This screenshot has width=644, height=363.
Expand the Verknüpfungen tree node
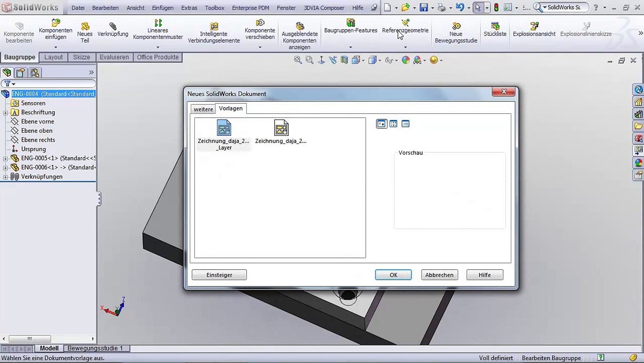click(x=5, y=177)
